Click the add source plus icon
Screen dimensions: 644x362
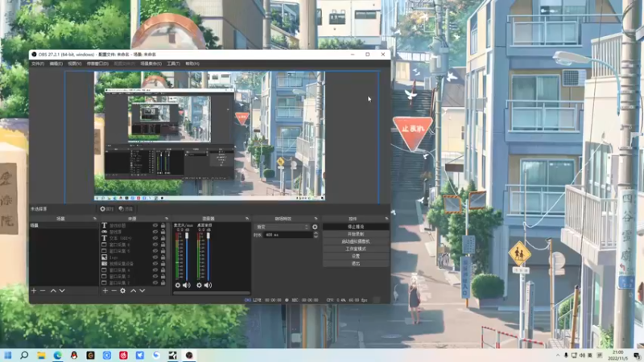[105, 290]
